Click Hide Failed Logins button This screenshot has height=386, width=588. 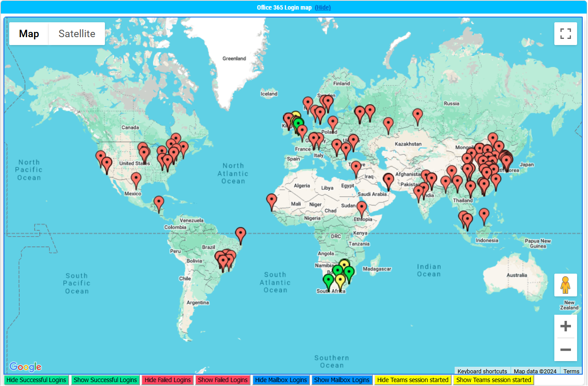[x=168, y=380]
